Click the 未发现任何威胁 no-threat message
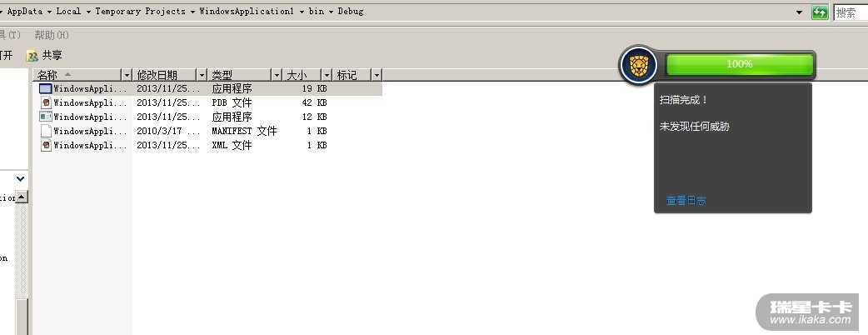The width and height of the screenshot is (868, 335). [695, 126]
